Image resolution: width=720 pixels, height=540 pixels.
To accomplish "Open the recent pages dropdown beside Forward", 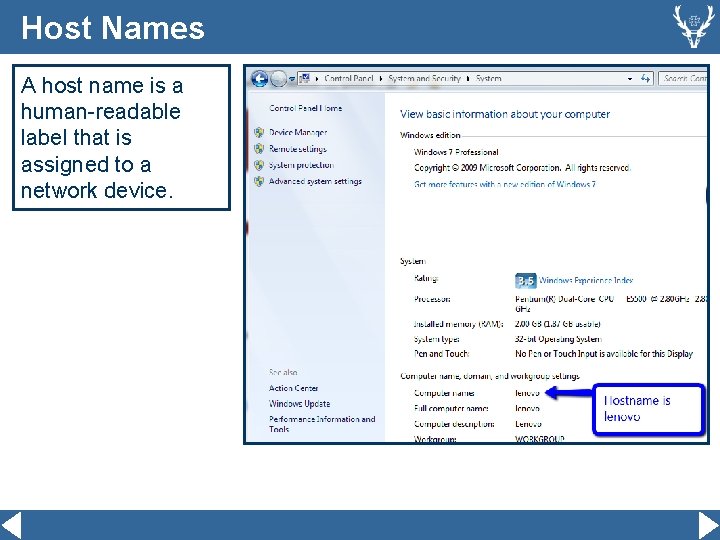I will point(292,79).
